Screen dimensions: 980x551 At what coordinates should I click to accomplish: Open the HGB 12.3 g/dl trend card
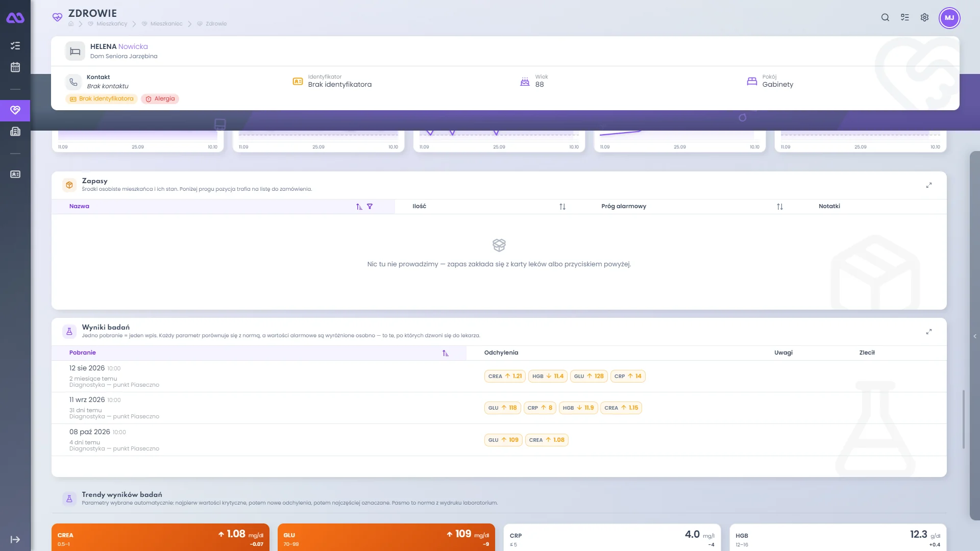838,537
